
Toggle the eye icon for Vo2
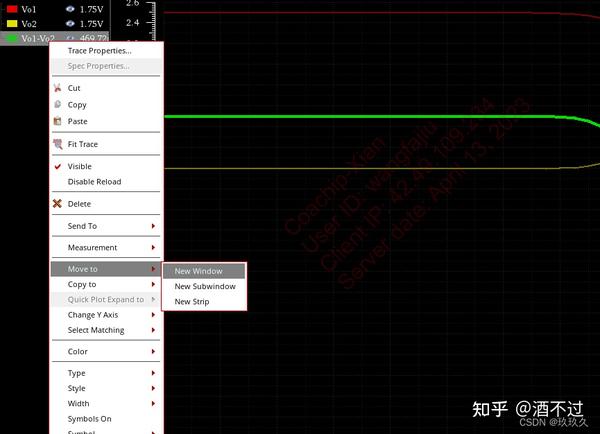tap(70, 24)
